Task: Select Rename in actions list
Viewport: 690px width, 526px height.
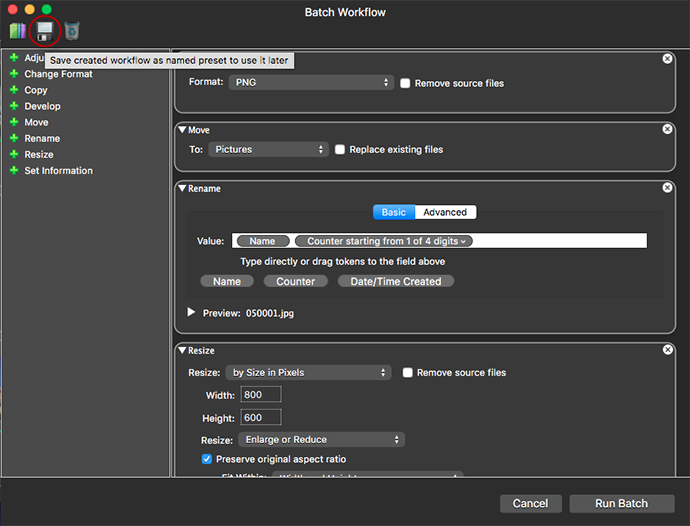Action: (x=42, y=139)
